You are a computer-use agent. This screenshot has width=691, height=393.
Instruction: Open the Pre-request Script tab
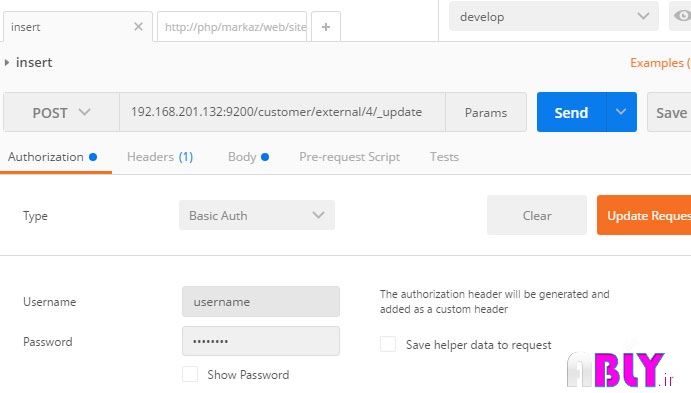tap(349, 157)
